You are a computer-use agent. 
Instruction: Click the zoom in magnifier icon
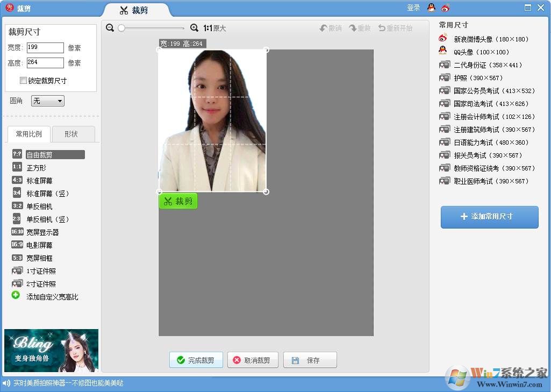coord(194,27)
